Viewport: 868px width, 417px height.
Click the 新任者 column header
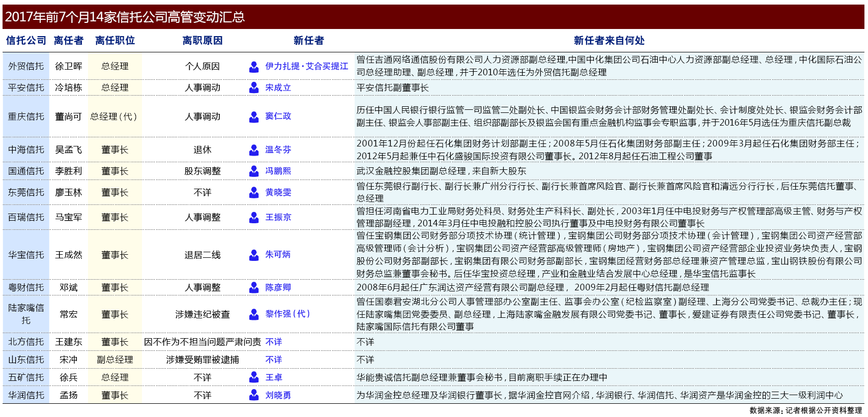[x=309, y=40]
